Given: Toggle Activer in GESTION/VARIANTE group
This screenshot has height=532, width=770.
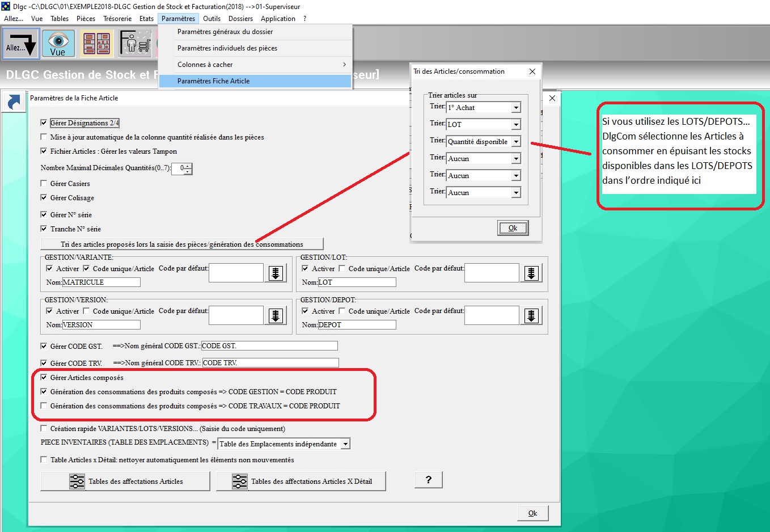Looking at the screenshot, I should coord(49,268).
